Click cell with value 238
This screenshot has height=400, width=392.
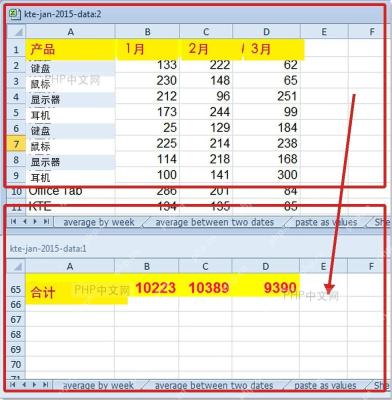[x=266, y=144]
